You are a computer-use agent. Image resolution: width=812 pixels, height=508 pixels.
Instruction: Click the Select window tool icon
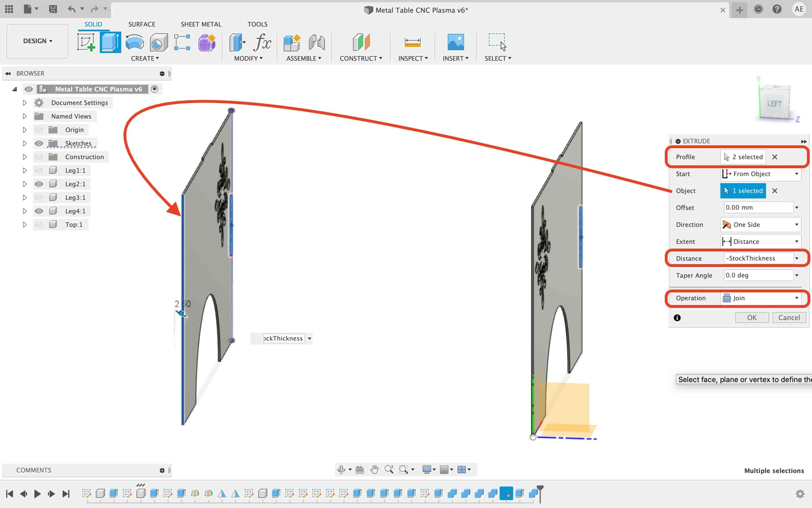pos(498,42)
